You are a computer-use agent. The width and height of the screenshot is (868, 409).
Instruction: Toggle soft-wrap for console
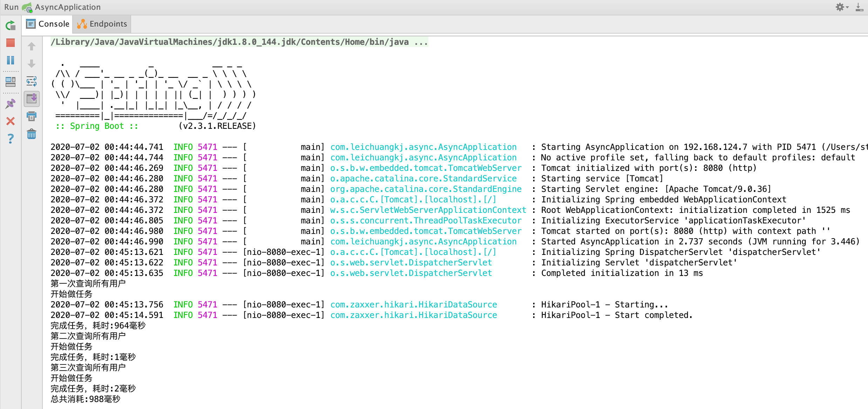tap(32, 81)
